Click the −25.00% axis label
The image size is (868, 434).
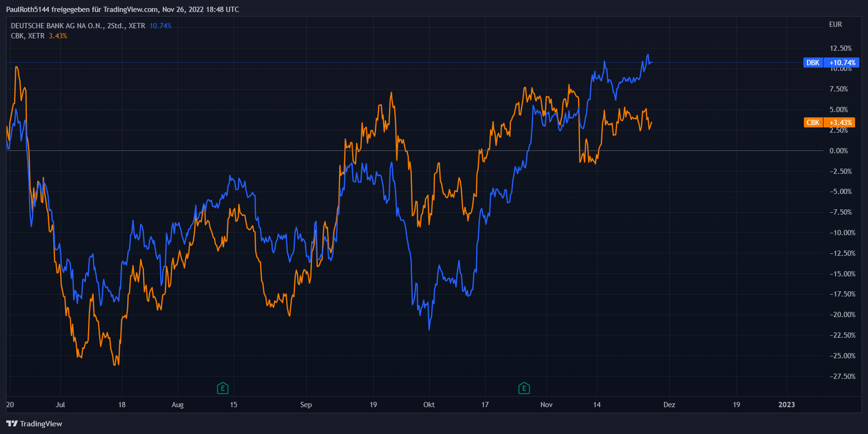click(842, 356)
